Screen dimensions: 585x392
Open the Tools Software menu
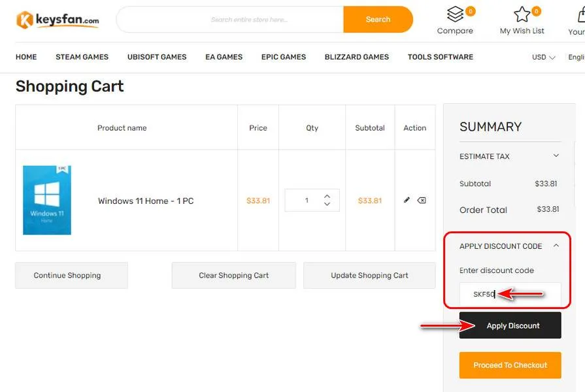[x=440, y=57]
